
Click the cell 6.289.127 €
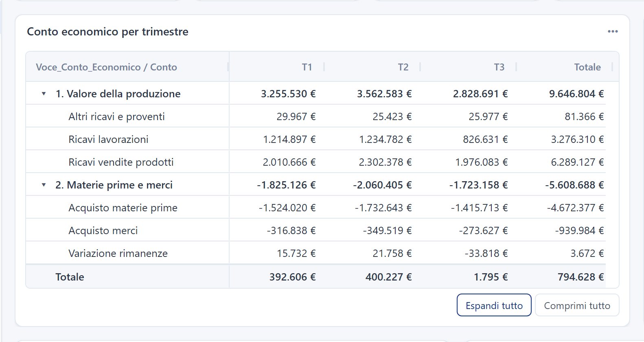[577, 162]
